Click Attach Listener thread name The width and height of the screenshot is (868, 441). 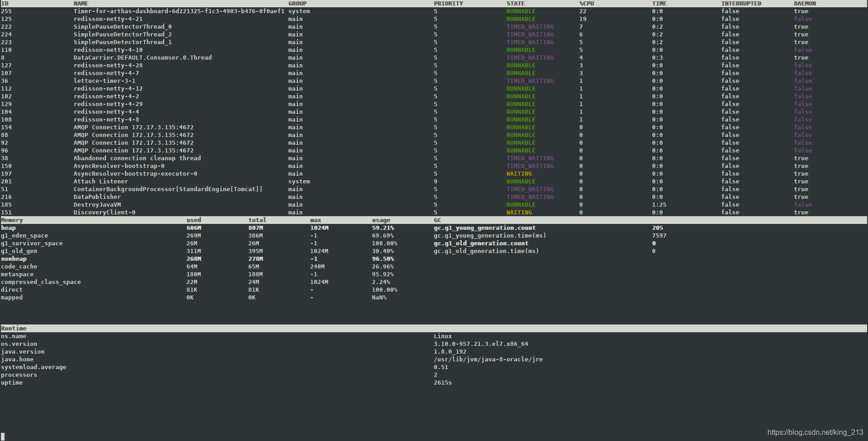pyautogui.click(x=101, y=182)
